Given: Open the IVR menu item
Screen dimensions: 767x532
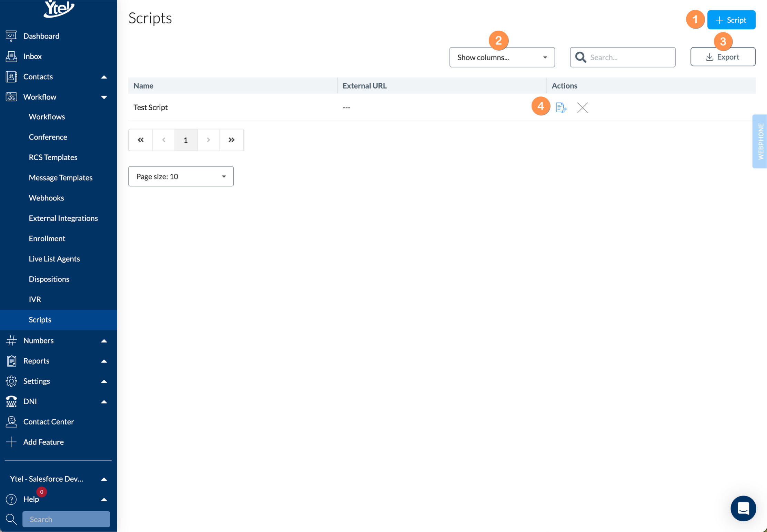Looking at the screenshot, I should (35, 299).
